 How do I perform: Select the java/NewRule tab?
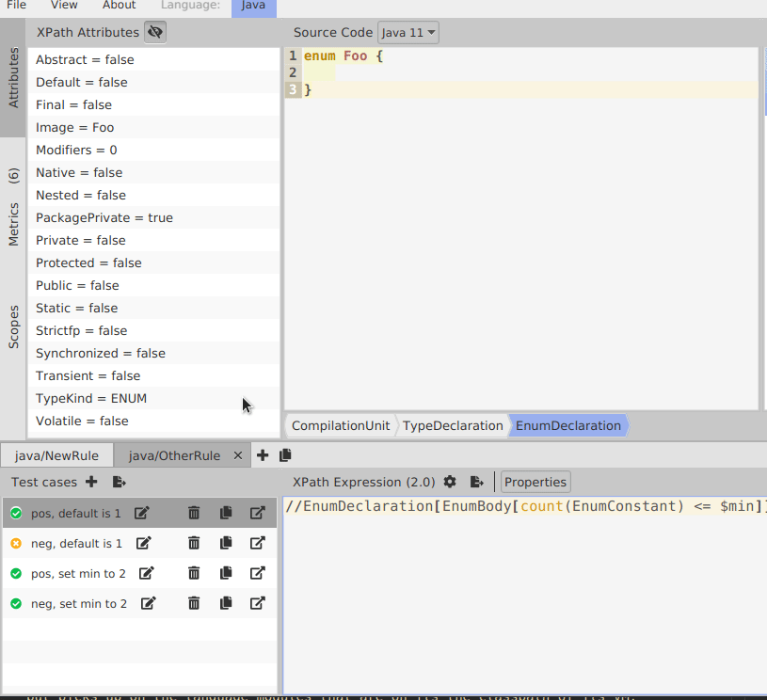coord(56,455)
